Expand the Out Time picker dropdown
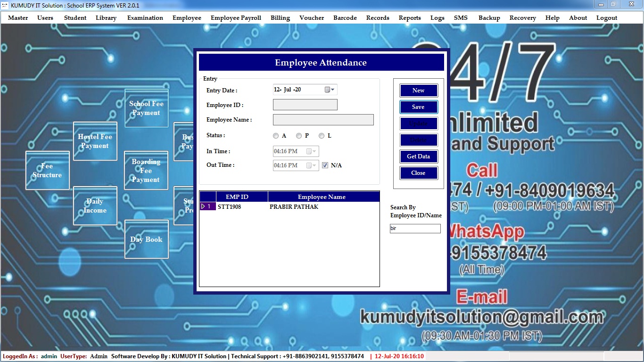 click(x=314, y=165)
